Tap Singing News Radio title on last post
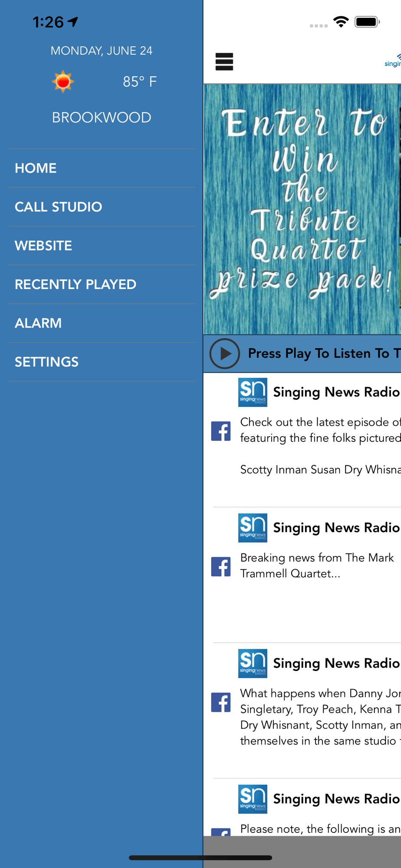This screenshot has height=868, width=401. coord(336,799)
